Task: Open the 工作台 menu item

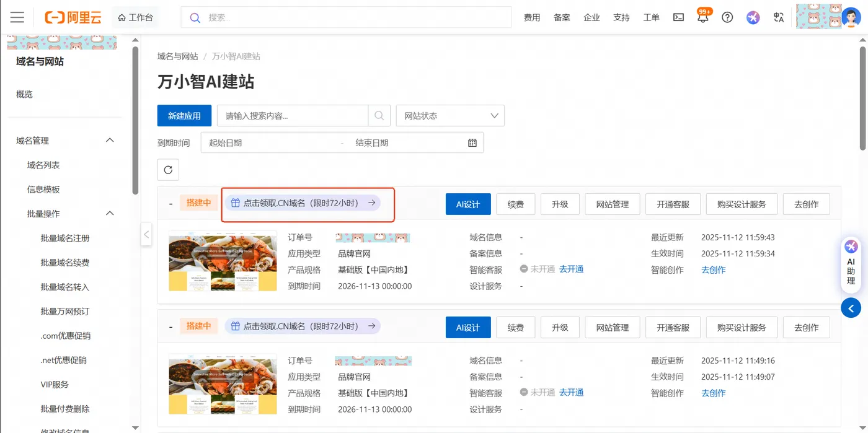Action: (x=135, y=17)
